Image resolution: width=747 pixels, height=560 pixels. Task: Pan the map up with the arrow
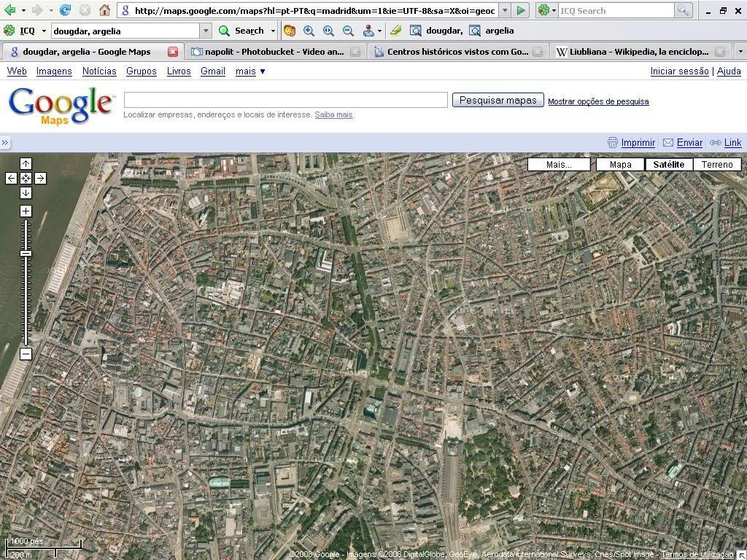tap(26, 164)
